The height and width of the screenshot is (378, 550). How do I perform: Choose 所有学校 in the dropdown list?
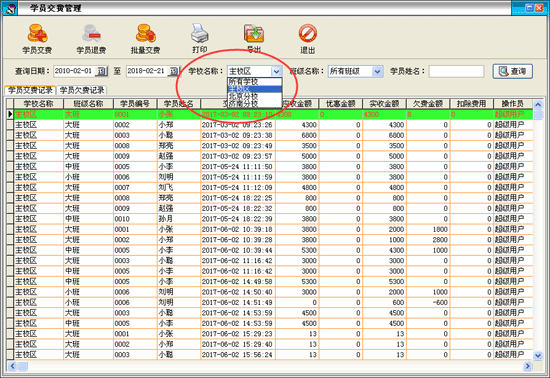coord(255,82)
